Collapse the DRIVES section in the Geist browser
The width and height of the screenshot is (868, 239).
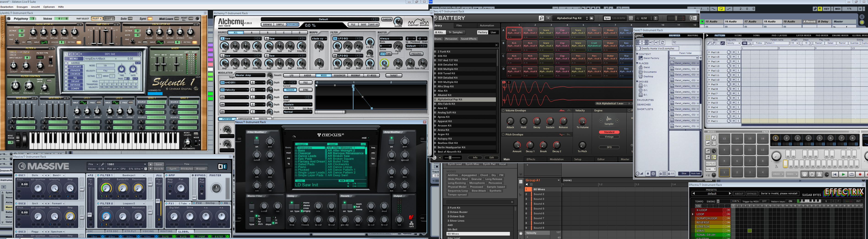(x=637, y=82)
